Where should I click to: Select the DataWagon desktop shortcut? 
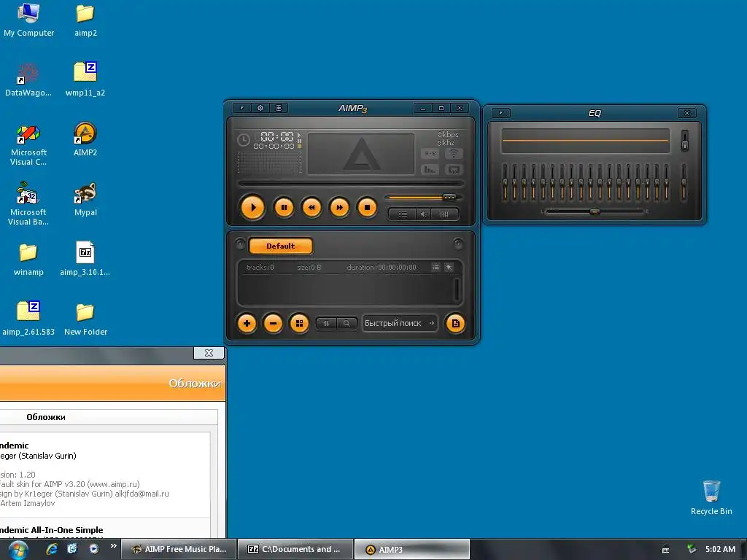click(x=28, y=79)
